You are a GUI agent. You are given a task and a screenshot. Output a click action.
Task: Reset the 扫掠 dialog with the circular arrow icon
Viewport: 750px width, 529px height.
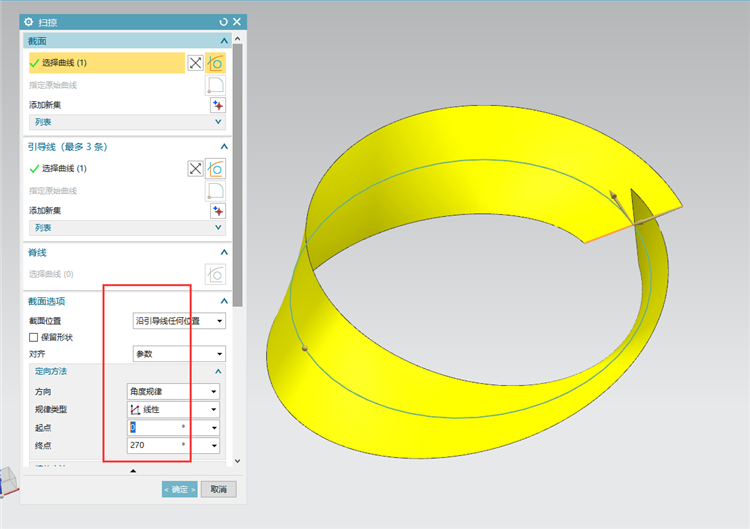coord(223,22)
